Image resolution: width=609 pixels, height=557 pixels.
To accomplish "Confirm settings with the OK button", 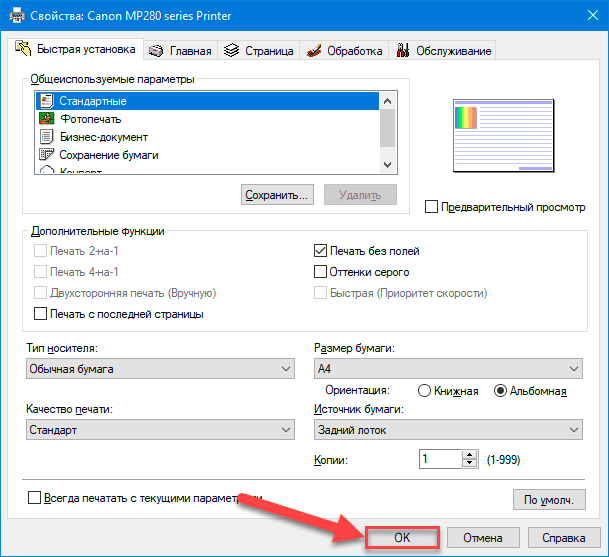I will (402, 538).
